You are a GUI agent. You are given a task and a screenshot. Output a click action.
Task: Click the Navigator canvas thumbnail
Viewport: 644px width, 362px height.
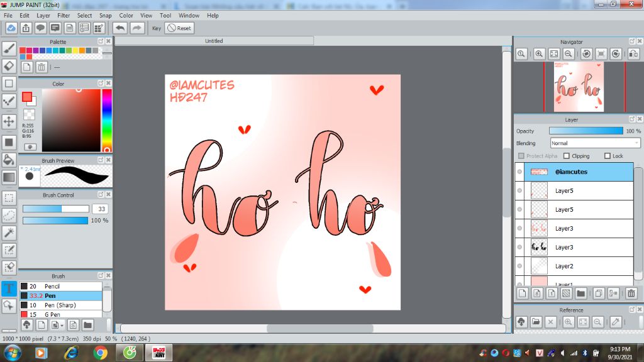click(x=579, y=87)
